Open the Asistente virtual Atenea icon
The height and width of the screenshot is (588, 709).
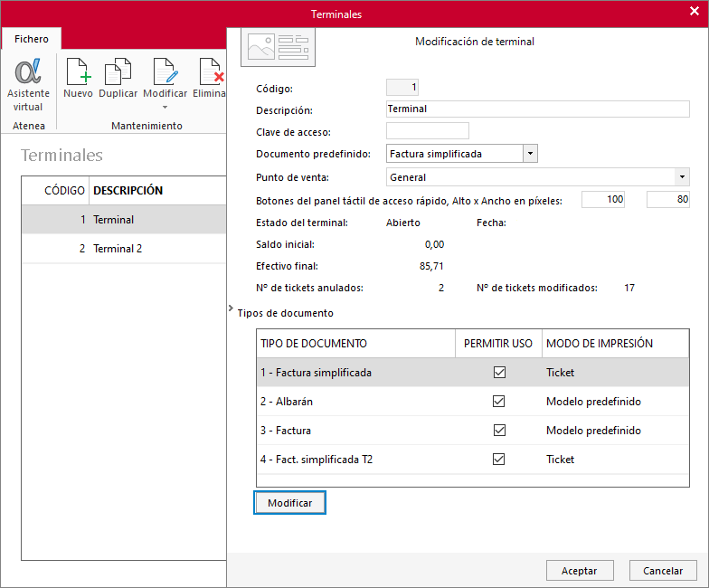point(28,85)
